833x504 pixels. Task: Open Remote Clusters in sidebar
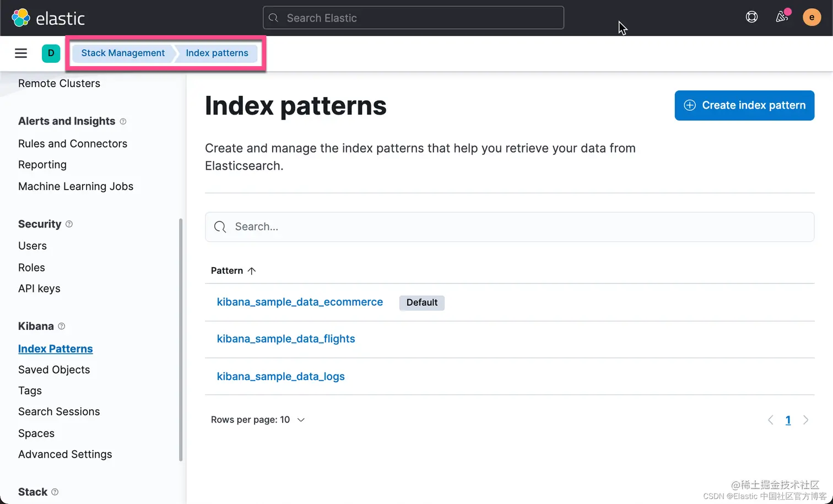click(x=59, y=84)
